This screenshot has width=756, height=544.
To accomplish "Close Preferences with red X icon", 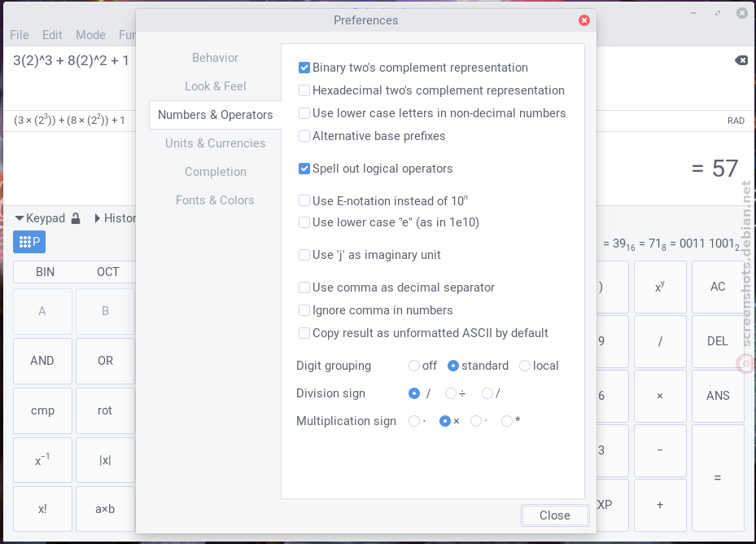I will pos(583,20).
